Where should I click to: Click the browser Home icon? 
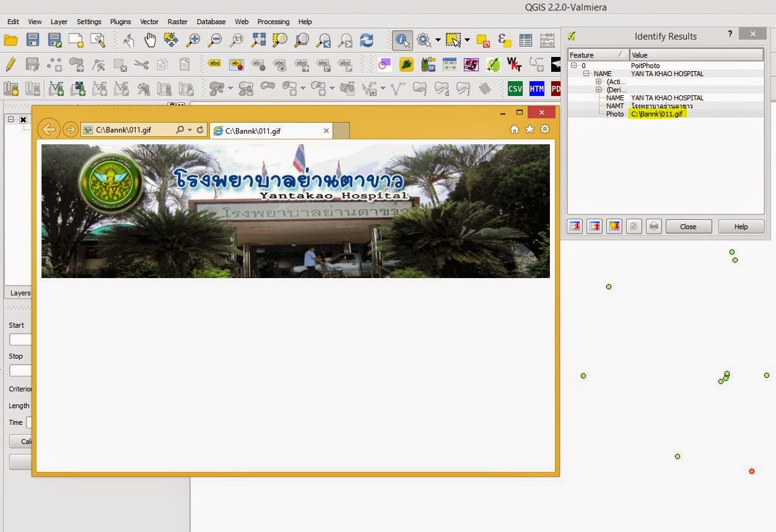(x=514, y=129)
